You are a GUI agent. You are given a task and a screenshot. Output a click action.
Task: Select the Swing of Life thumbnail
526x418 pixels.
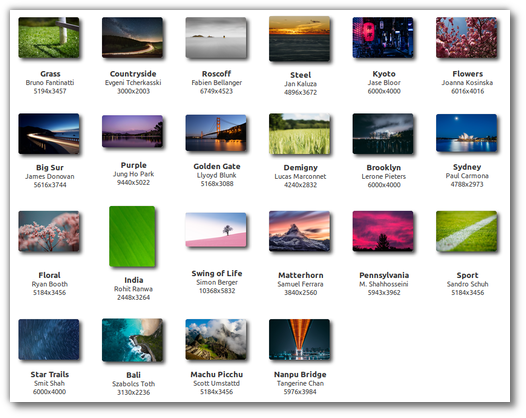point(216,230)
